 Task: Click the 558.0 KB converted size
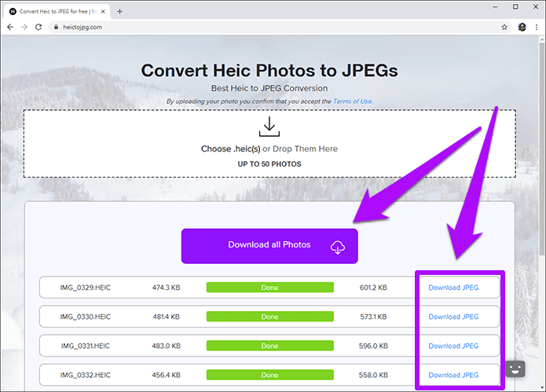coord(373,376)
